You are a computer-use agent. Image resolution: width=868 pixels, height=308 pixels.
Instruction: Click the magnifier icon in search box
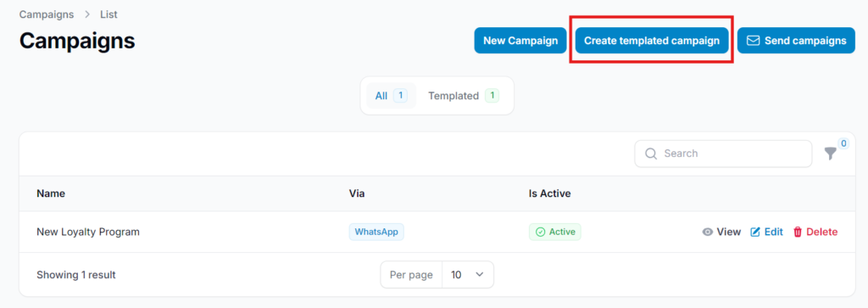tap(652, 154)
